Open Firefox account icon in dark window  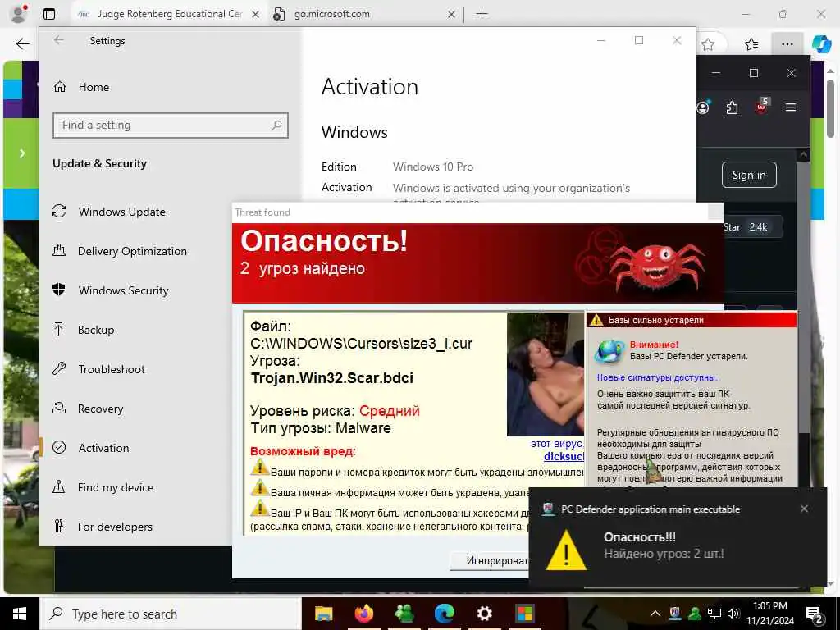point(703,107)
